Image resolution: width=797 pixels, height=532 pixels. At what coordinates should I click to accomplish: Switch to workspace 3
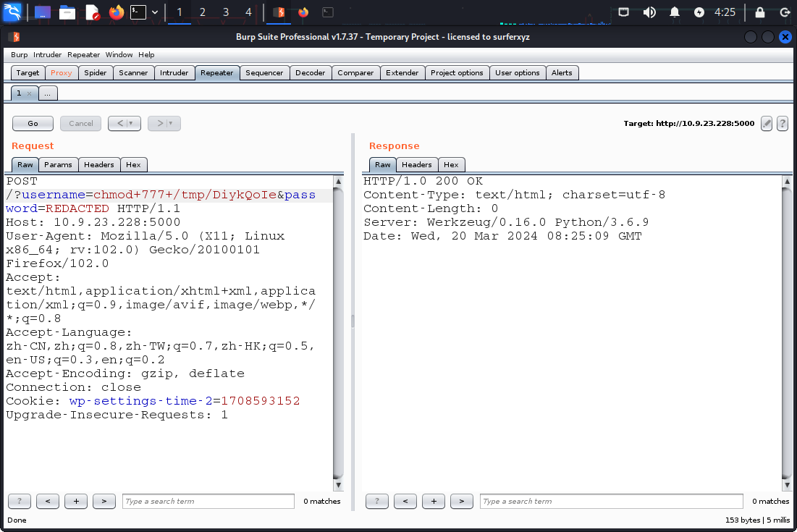(x=226, y=12)
